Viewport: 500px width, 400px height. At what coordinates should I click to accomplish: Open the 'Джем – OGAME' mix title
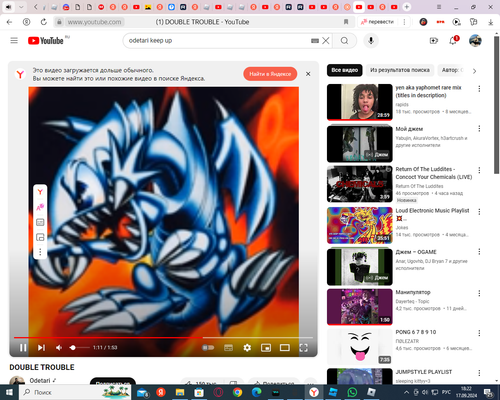416,252
